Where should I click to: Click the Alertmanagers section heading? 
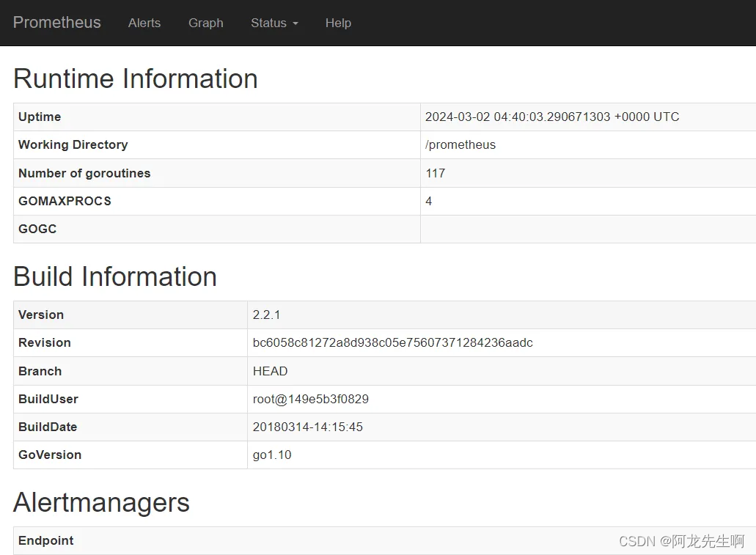point(101,503)
